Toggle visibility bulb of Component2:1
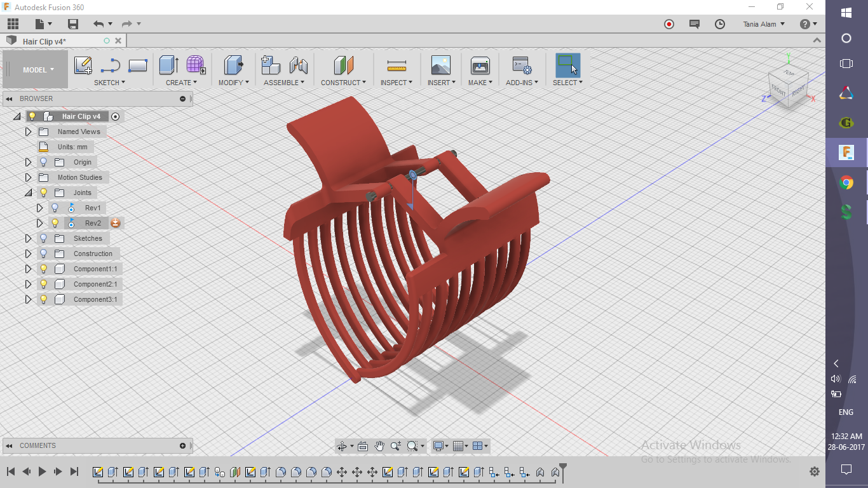Viewport: 868px width, 488px height. 43,284
